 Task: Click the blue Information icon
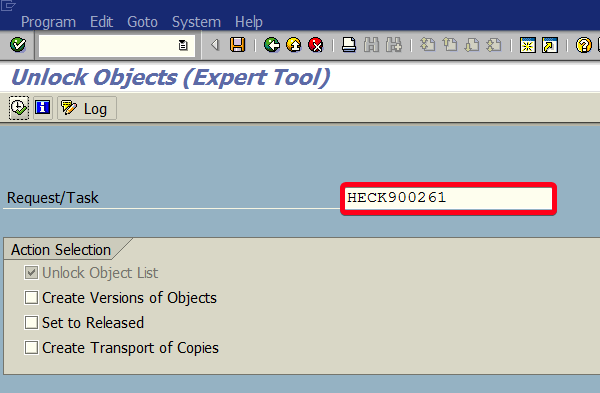point(42,108)
